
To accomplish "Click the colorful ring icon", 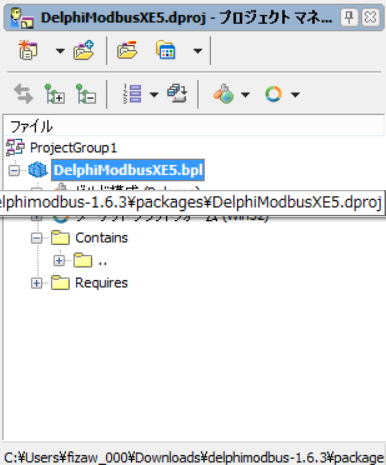I will [274, 94].
